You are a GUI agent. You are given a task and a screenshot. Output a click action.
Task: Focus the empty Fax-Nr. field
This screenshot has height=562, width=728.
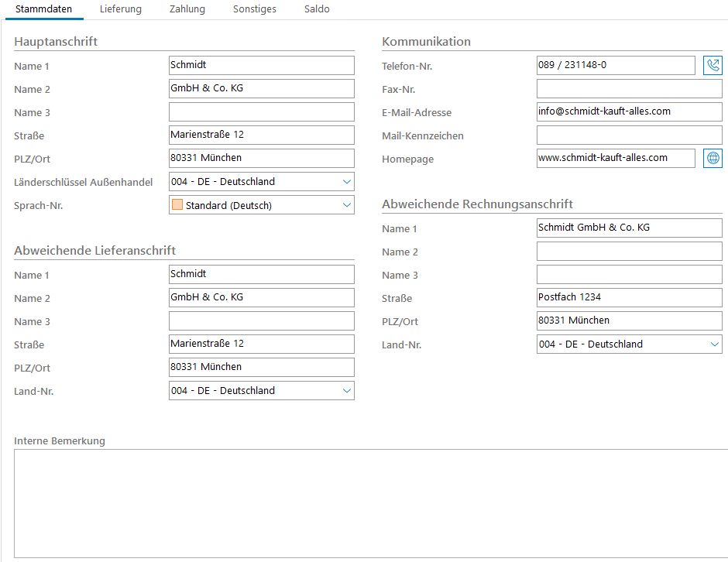click(629, 89)
